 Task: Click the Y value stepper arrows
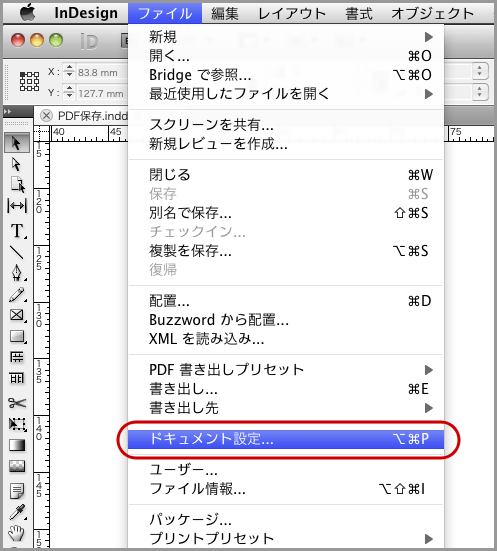click(x=69, y=92)
